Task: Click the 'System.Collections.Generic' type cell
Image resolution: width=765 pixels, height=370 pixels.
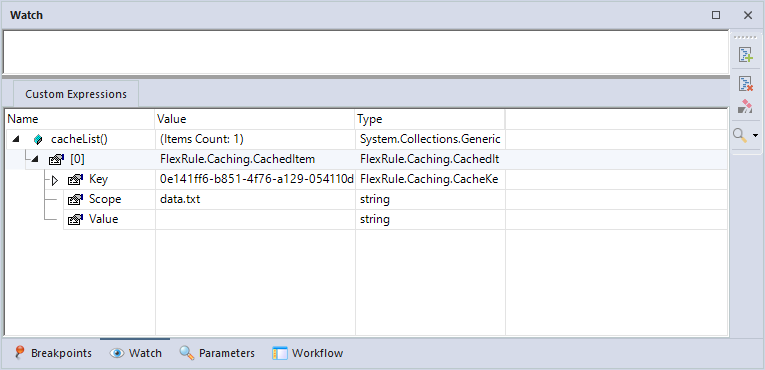Action: coord(430,140)
